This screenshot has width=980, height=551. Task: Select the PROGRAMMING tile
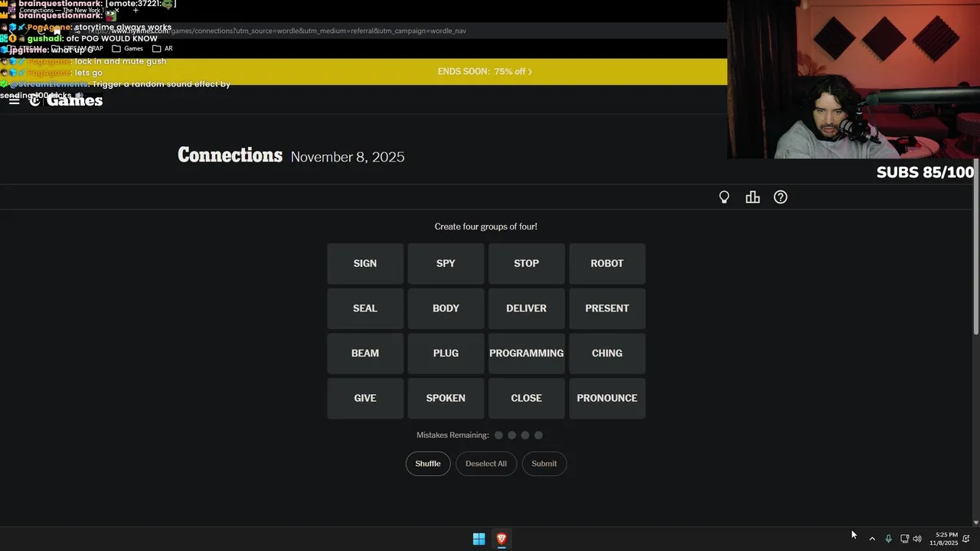tap(527, 354)
